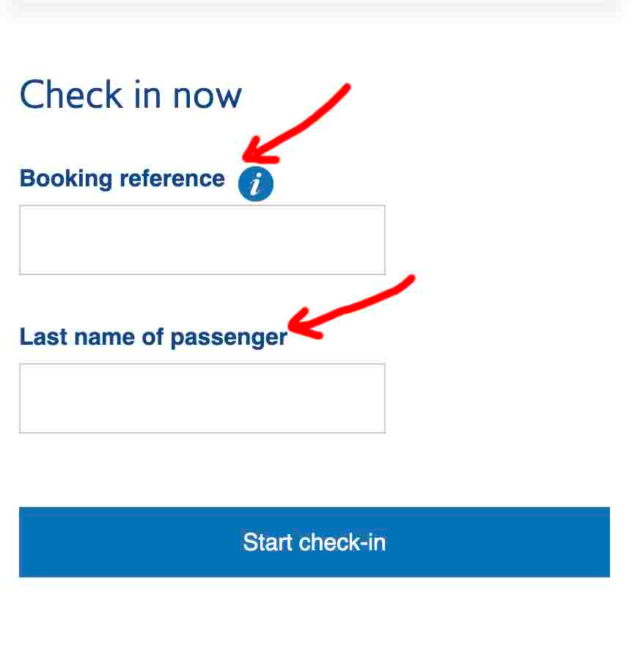This screenshot has width=632, height=672.
Task: Click inside the Booking reference input box
Action: 202,239
